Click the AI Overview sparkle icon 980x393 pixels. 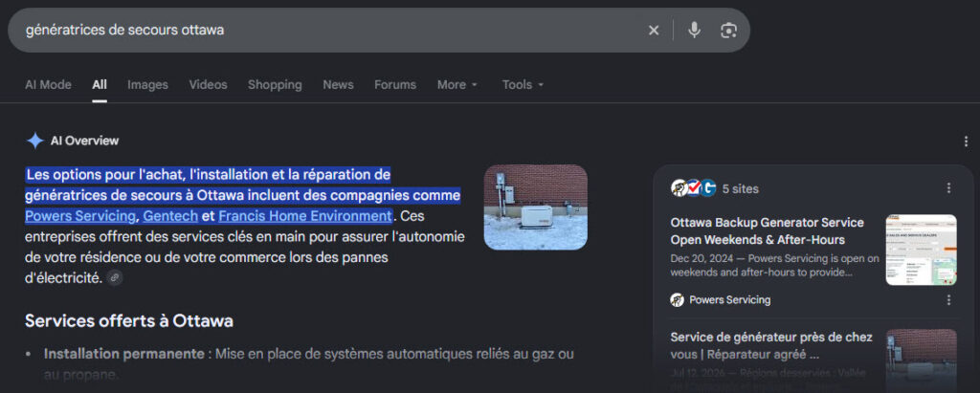point(35,141)
